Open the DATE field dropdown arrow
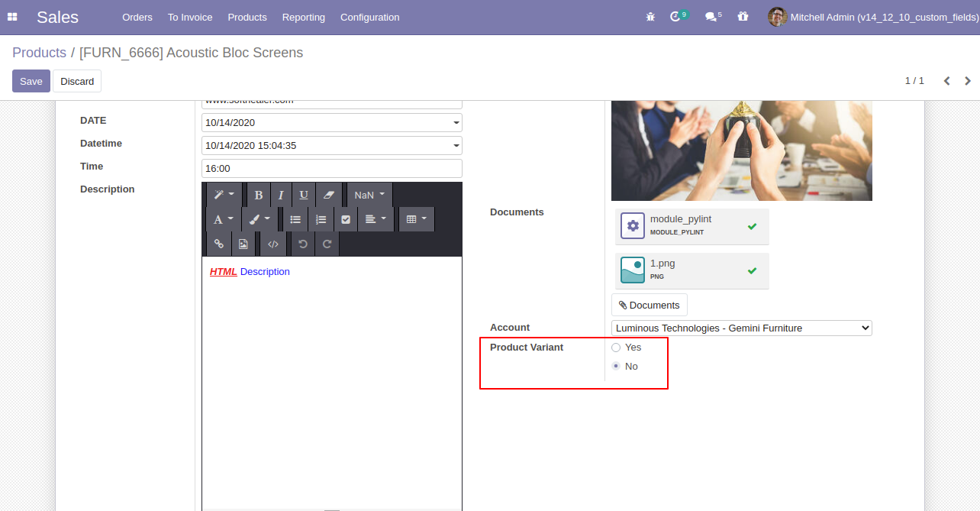Screen dimensions: 980x511 [456, 123]
